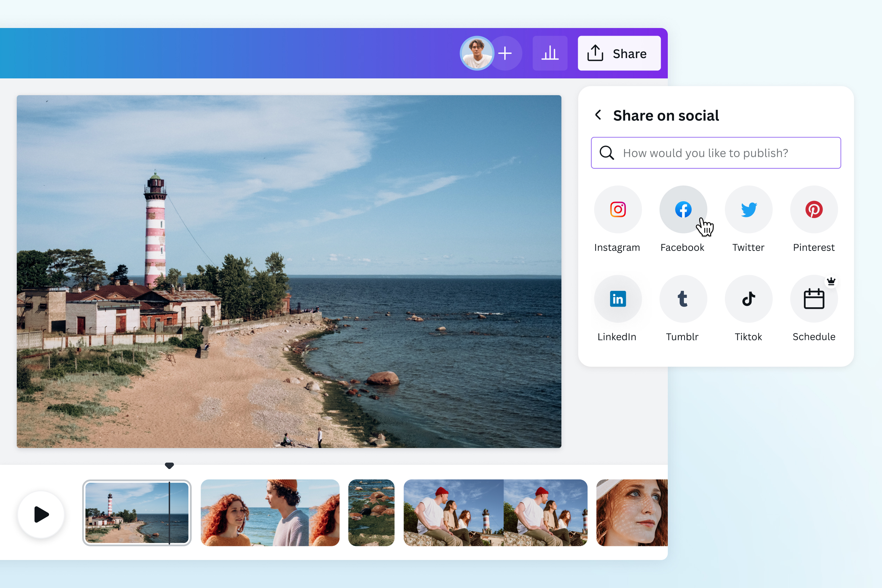Go back from Share on social

tap(598, 115)
